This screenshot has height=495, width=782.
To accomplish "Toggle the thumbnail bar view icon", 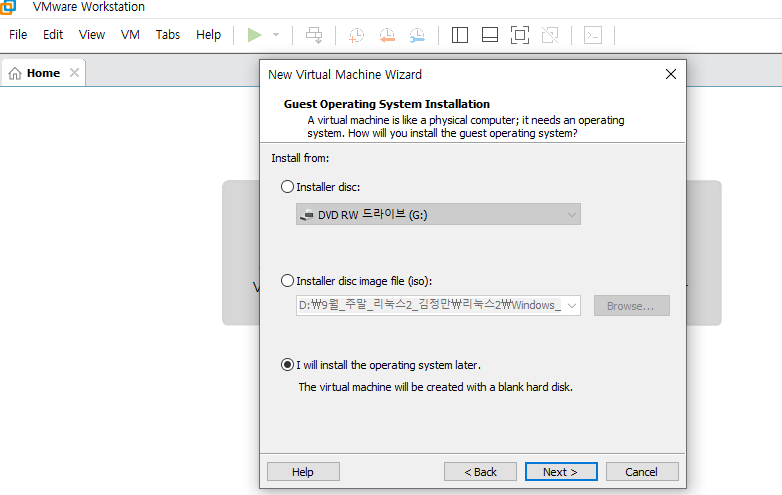I will pyautogui.click(x=490, y=35).
